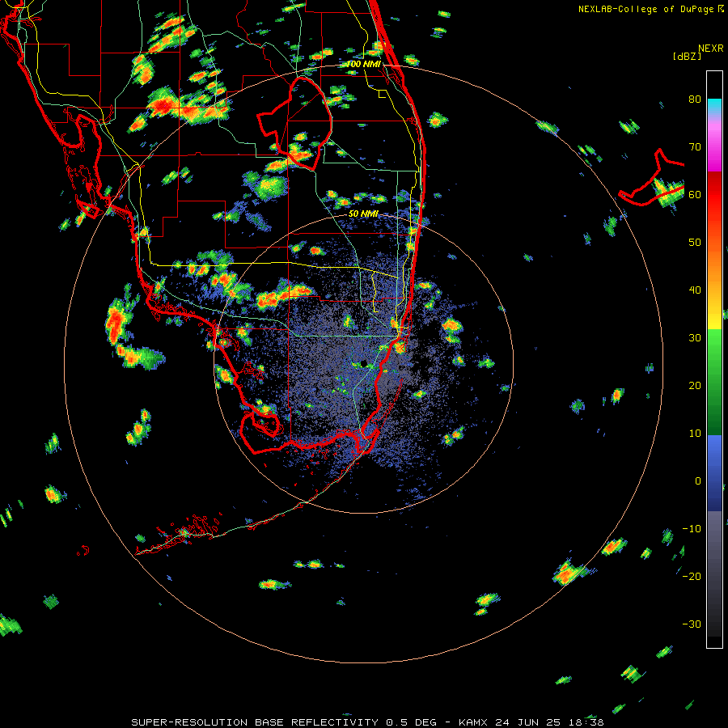Click the 20 value on dBZ scale
Viewport: 728px width, 728px height.
(695, 385)
